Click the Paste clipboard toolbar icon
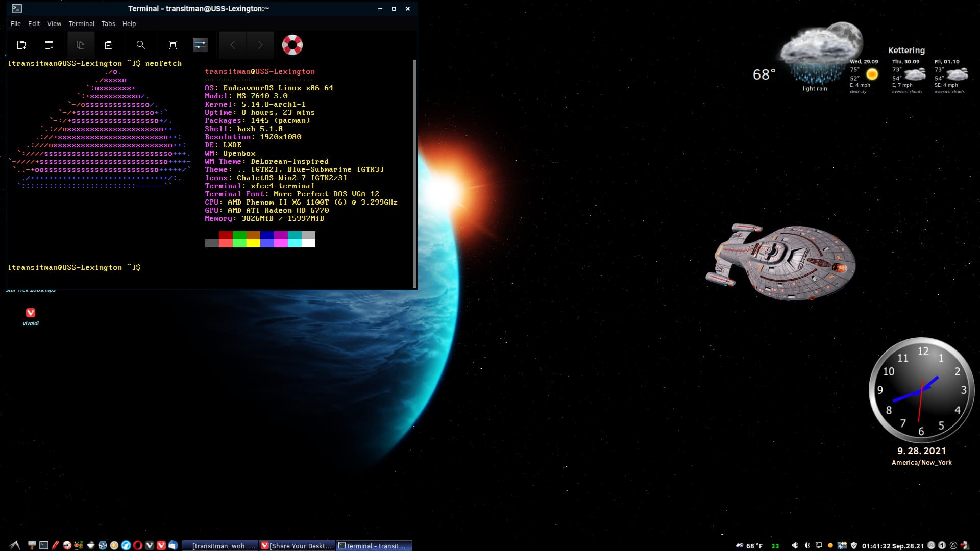980x551 pixels. (109, 45)
